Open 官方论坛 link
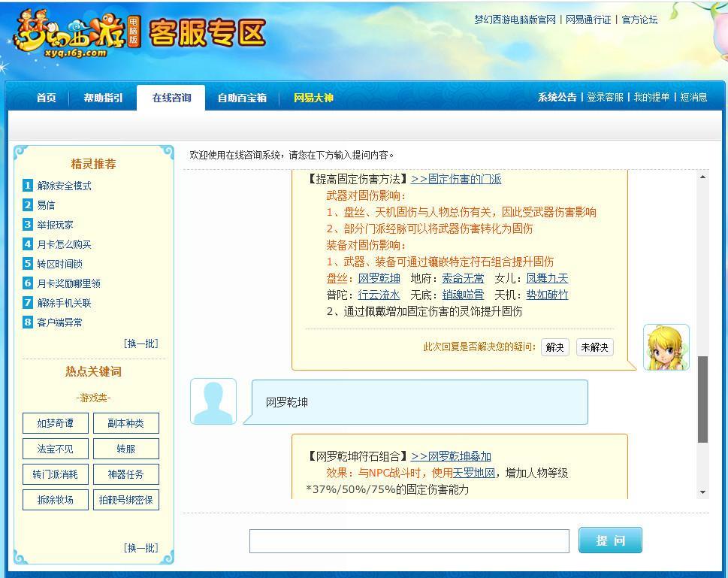728x578 pixels. pos(639,20)
